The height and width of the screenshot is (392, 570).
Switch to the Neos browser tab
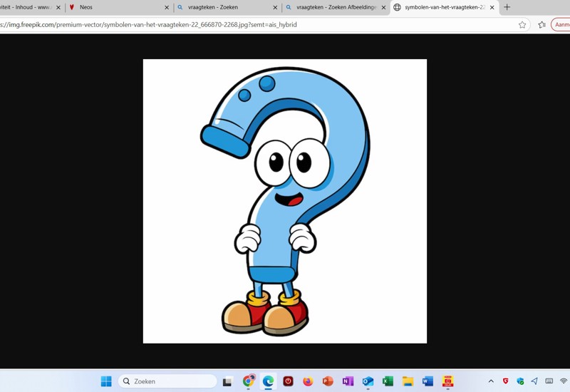[114, 7]
